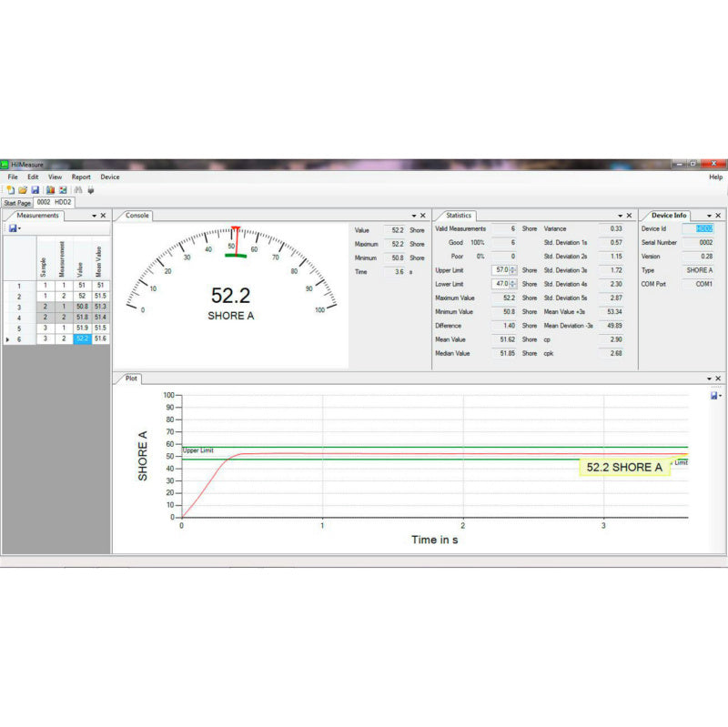728x727 pixels.
Task: Click the Lower Limit spinner arrows
Action: 514,284
